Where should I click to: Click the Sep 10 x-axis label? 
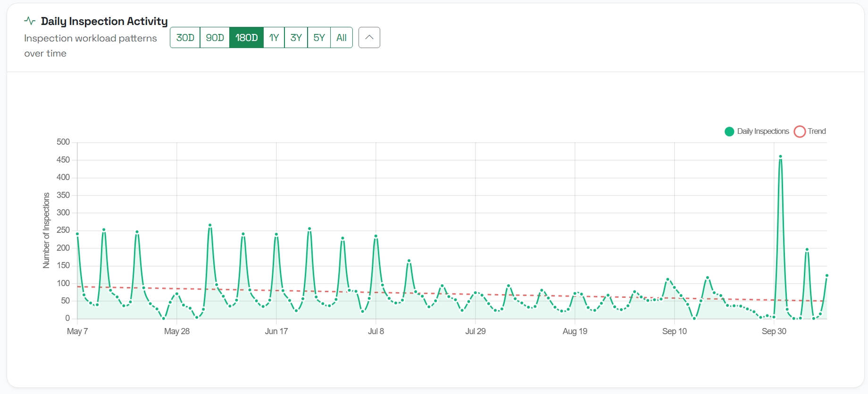[675, 331]
